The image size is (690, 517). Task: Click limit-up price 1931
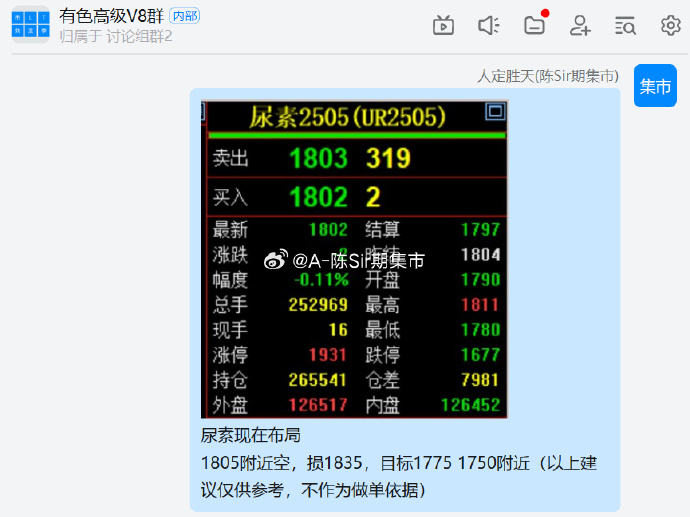click(327, 355)
